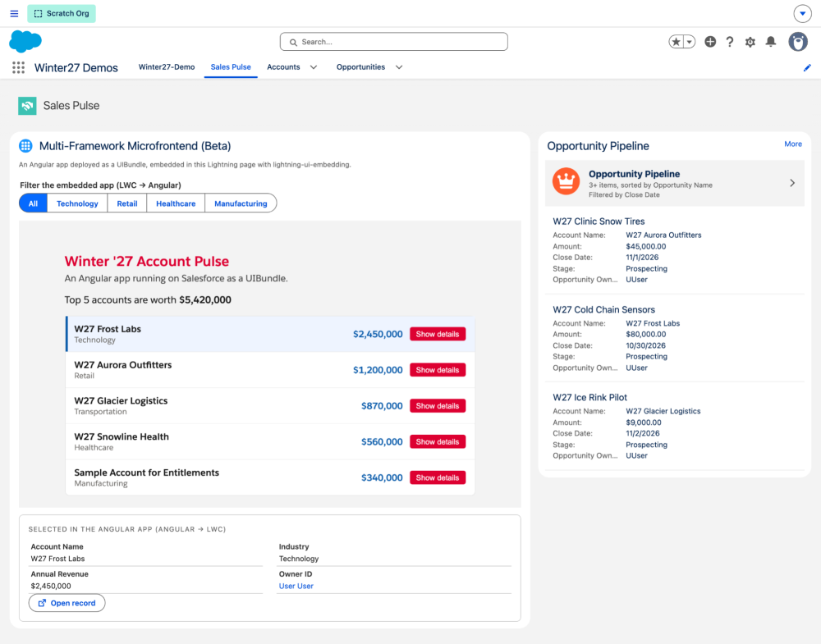Show details for W27 Glacier Logistics
821x644 pixels.
438,406
